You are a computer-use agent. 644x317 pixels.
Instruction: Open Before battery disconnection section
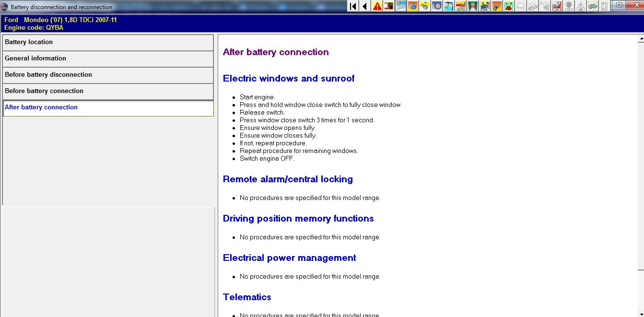pyautogui.click(x=108, y=75)
